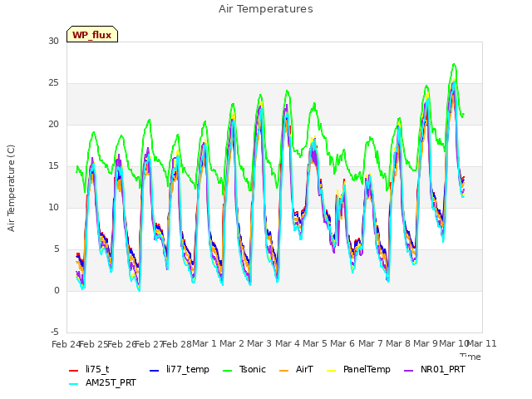Click the Time x-axis title
The image size is (532, 399).
tap(470, 357)
